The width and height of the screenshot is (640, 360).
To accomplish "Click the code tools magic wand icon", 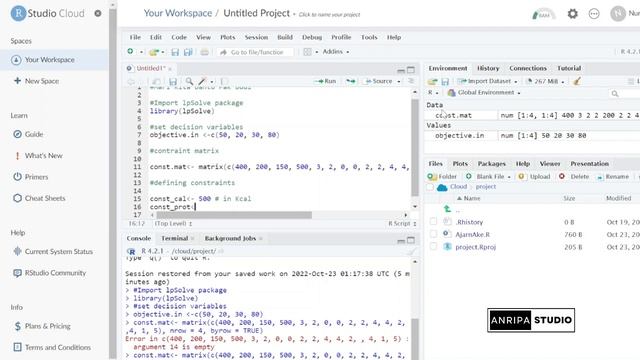I will 202,81.
